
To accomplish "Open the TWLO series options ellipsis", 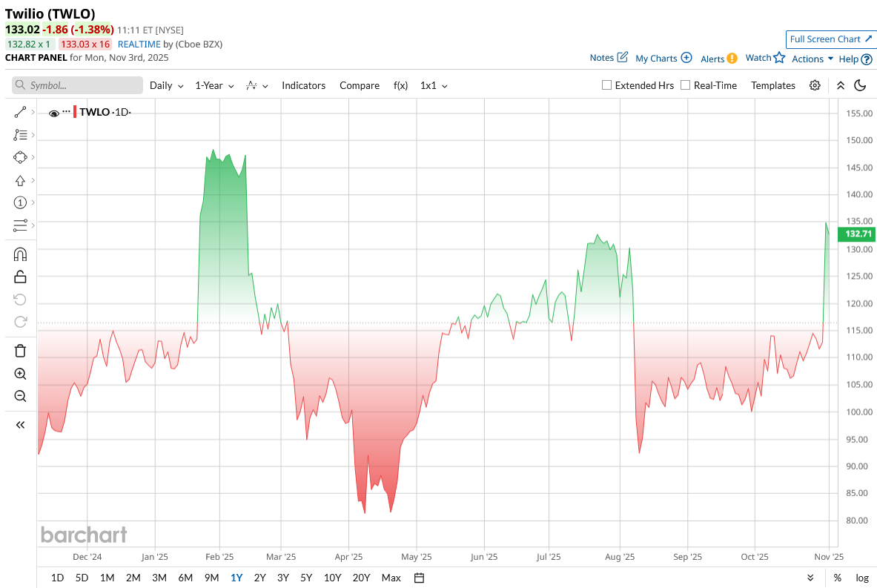I will (67, 111).
